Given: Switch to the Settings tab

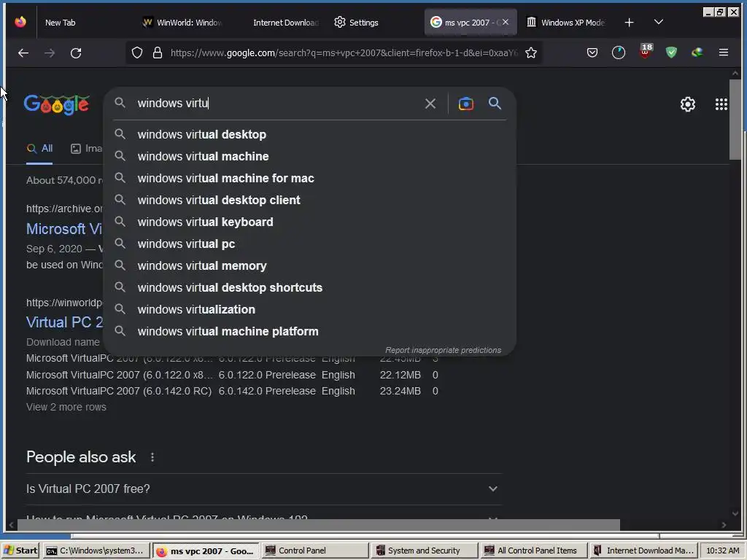Looking at the screenshot, I should [356, 23].
